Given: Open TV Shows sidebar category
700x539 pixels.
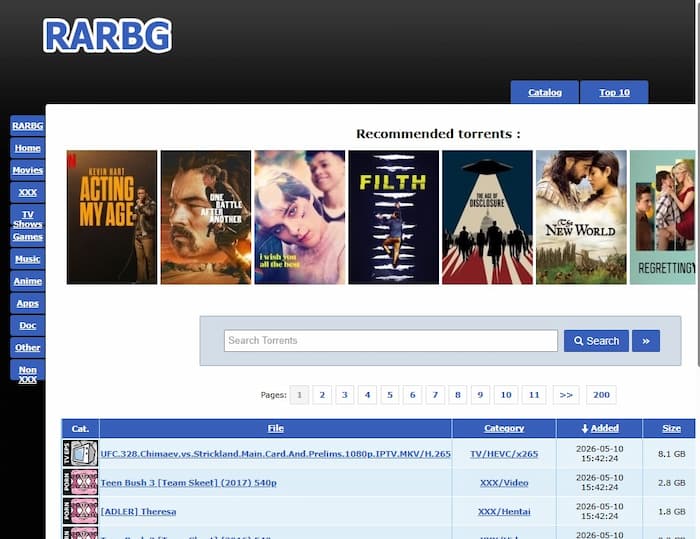Looking at the screenshot, I should coord(28,219).
